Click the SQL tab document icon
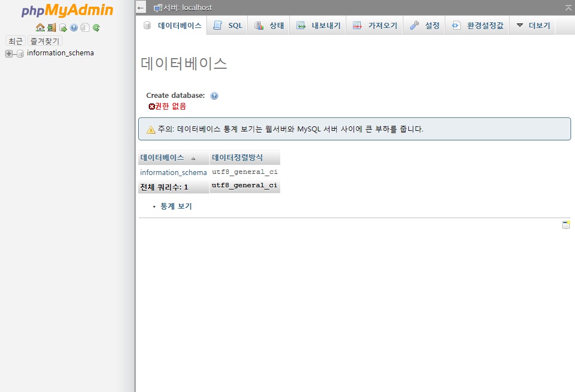Viewport: 575px width, 392px height. tap(218, 25)
